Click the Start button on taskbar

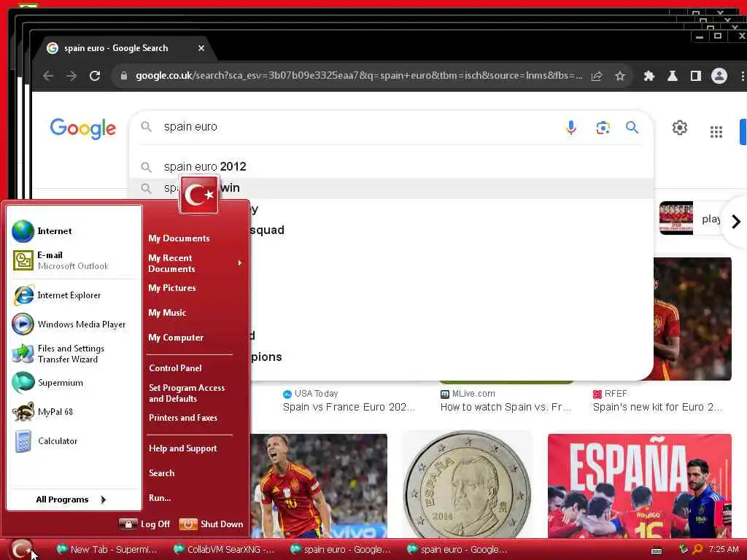20,550
